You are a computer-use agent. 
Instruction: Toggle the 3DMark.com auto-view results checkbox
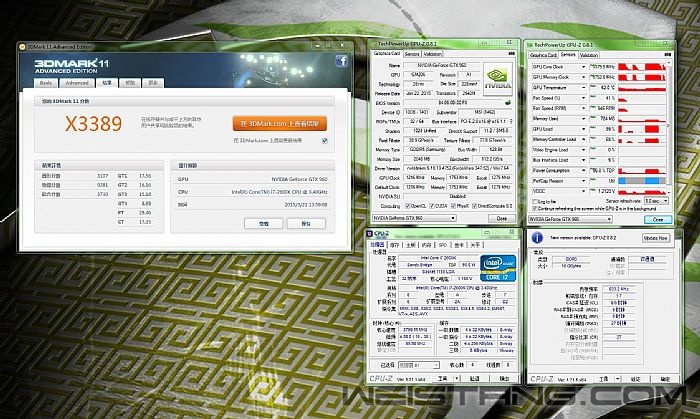tap(323, 141)
